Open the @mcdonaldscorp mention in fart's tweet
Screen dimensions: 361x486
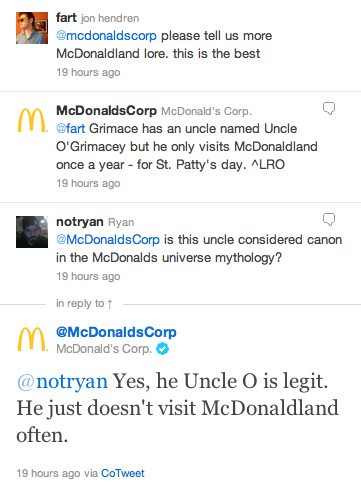point(106,36)
